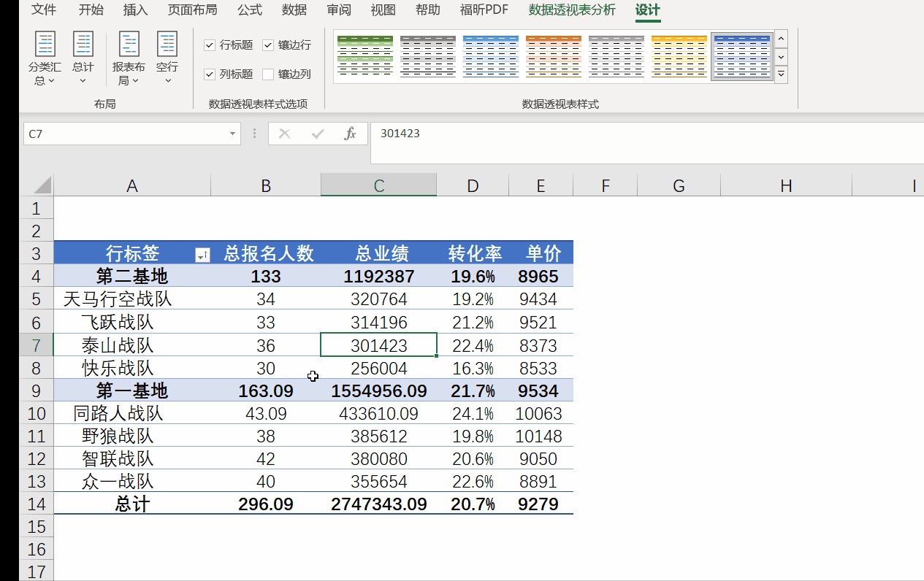
Task: Click the cell with value 433610.09
Action: click(x=379, y=413)
